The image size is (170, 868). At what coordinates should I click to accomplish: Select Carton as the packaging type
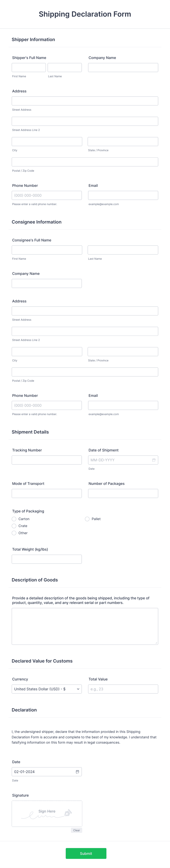[14, 519]
